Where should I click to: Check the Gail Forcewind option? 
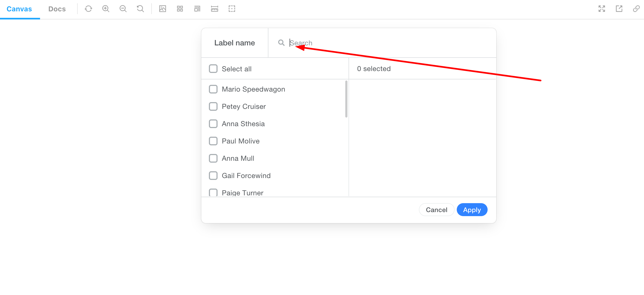(213, 175)
